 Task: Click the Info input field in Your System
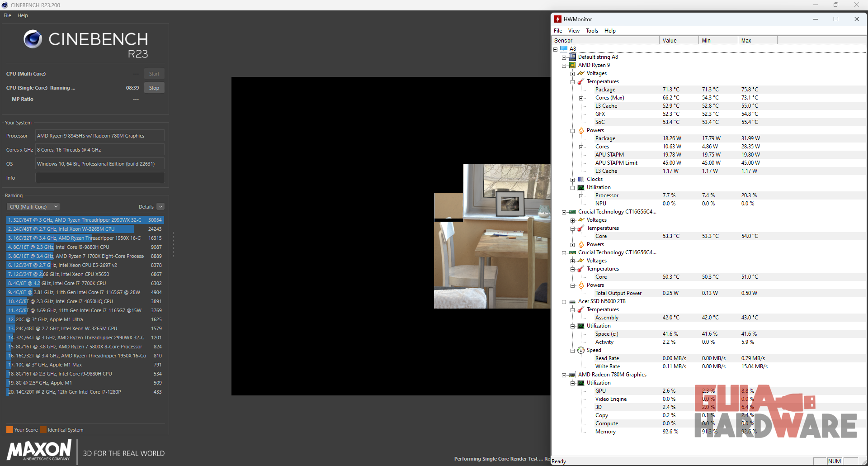click(100, 178)
